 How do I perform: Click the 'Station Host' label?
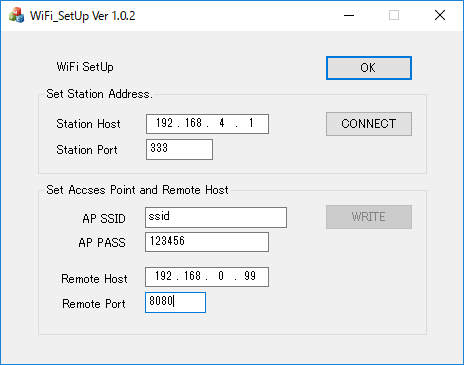click(x=88, y=124)
